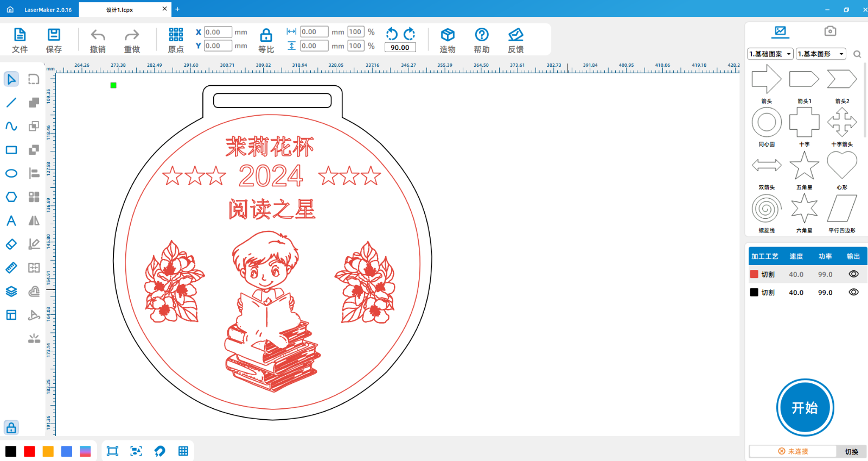This screenshot has width=868, height=461.
Task: Select the ellipse drawing tool
Action: click(x=11, y=174)
